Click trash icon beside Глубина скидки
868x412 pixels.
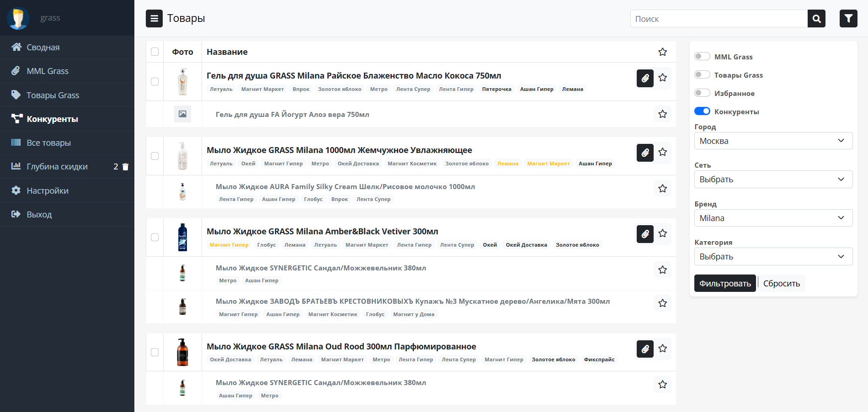tap(126, 167)
